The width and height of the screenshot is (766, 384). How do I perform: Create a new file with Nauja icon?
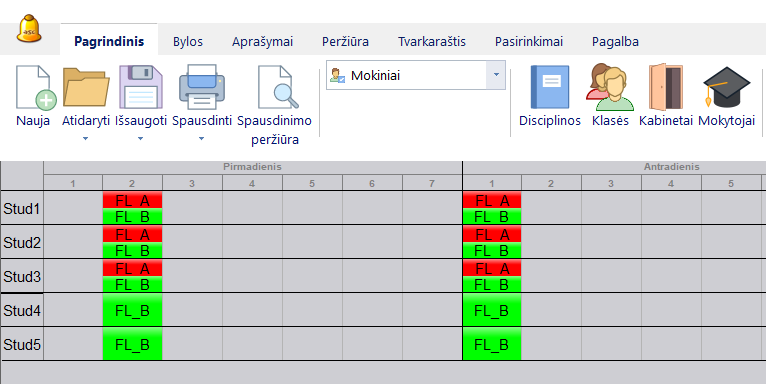[34, 96]
